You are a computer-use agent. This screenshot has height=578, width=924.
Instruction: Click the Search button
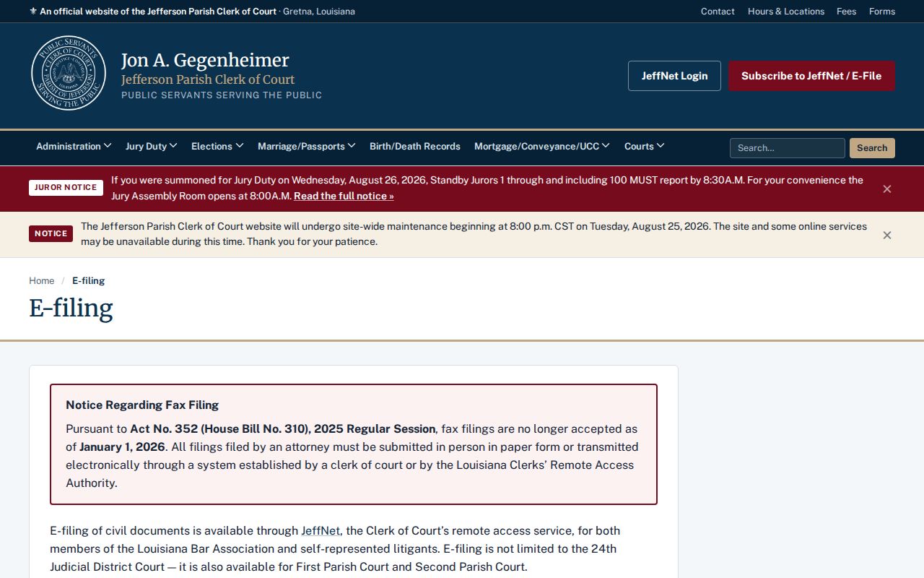(x=872, y=148)
